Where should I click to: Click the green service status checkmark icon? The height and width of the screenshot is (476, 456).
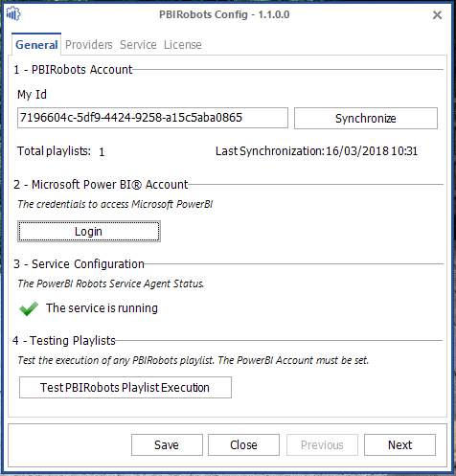tap(29, 308)
